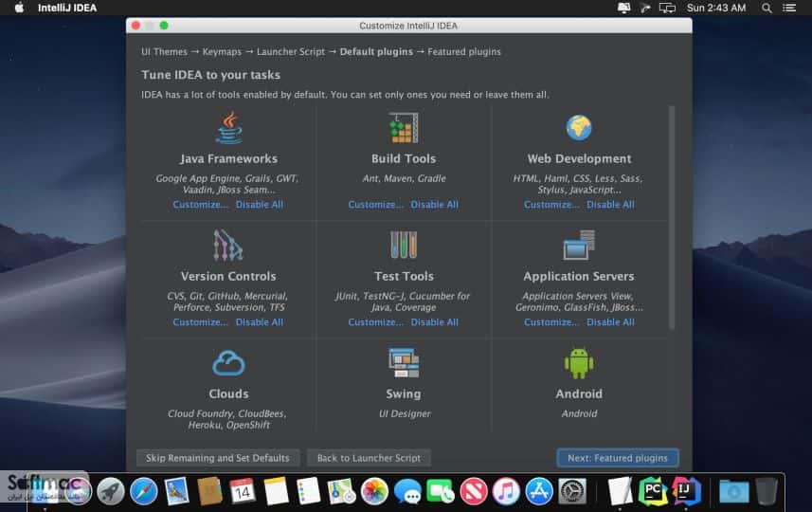Click the 'Keymaps' breadcrumb step
812x512 pixels.
click(222, 52)
